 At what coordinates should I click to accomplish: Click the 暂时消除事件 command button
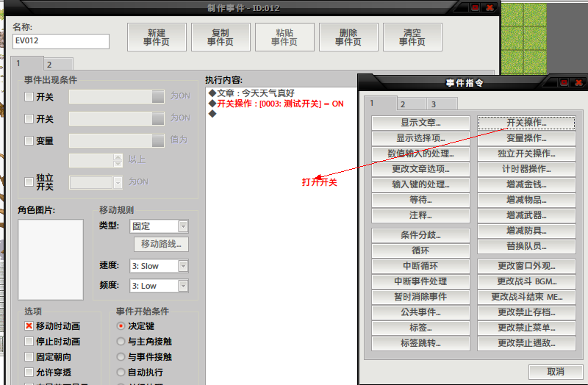[420, 297]
